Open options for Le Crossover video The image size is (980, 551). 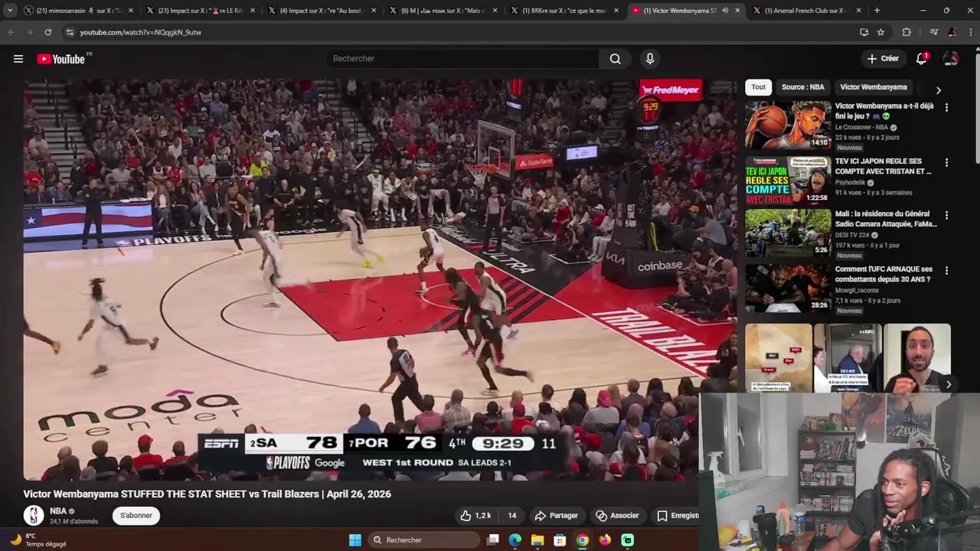pyautogui.click(x=946, y=108)
